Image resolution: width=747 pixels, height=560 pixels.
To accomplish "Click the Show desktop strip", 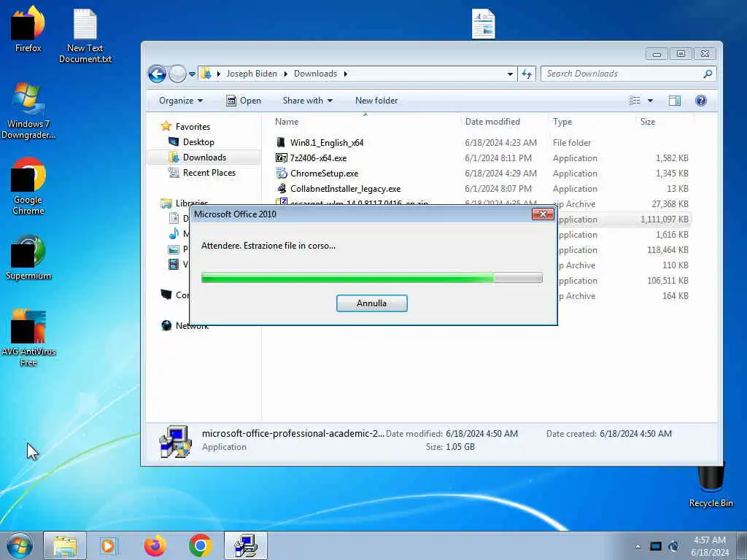I will [742, 545].
